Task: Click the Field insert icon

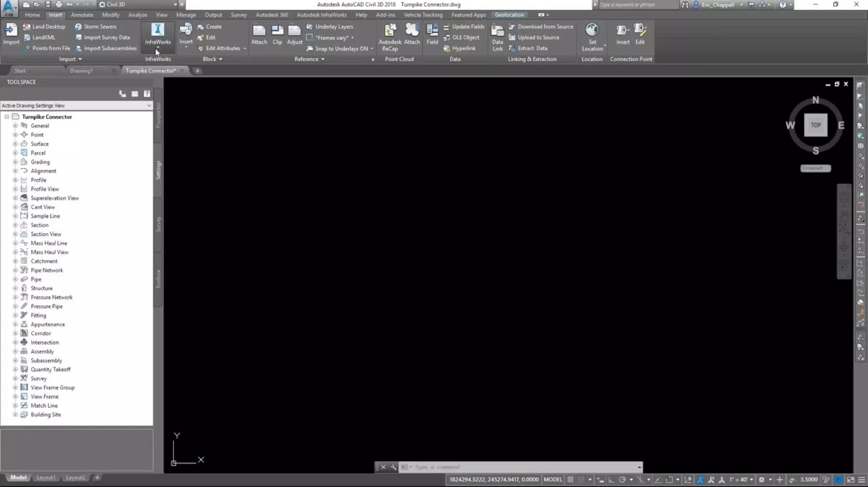Action: 432,30
